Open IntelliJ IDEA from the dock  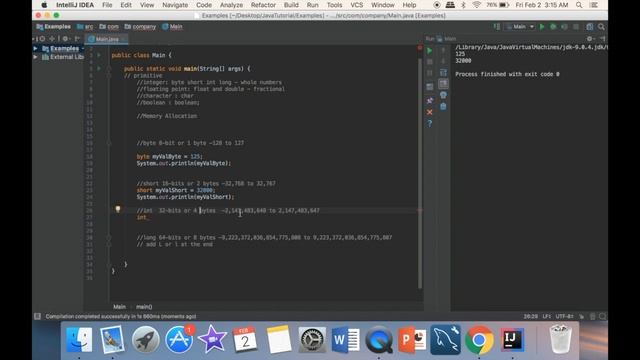tap(512, 339)
